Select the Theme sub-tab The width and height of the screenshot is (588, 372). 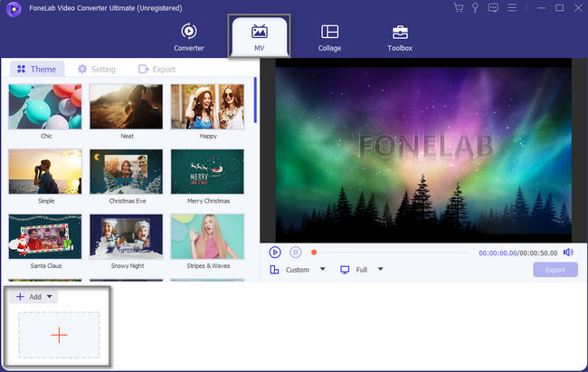37,69
